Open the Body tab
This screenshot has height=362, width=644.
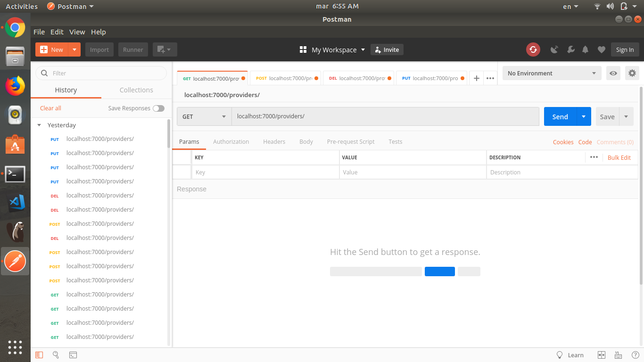[x=306, y=142]
